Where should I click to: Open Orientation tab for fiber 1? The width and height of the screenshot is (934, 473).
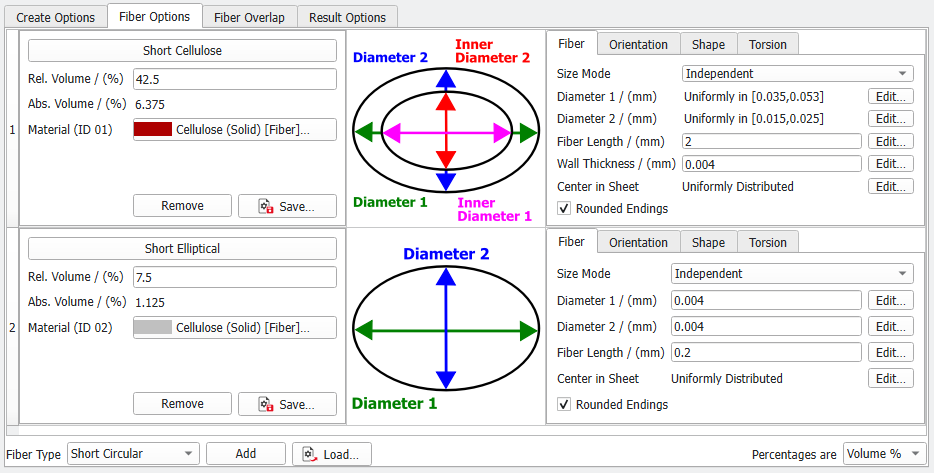pyautogui.click(x=638, y=44)
